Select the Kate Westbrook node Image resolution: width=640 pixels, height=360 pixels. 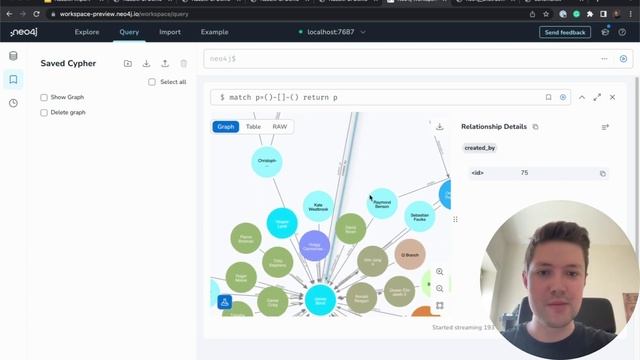318,207
